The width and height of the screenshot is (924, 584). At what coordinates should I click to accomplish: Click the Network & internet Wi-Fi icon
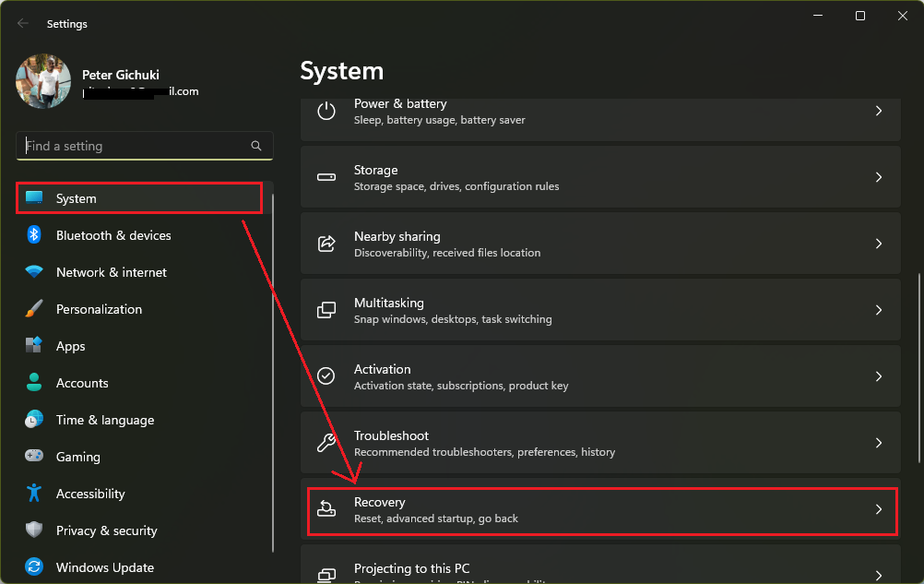(34, 272)
